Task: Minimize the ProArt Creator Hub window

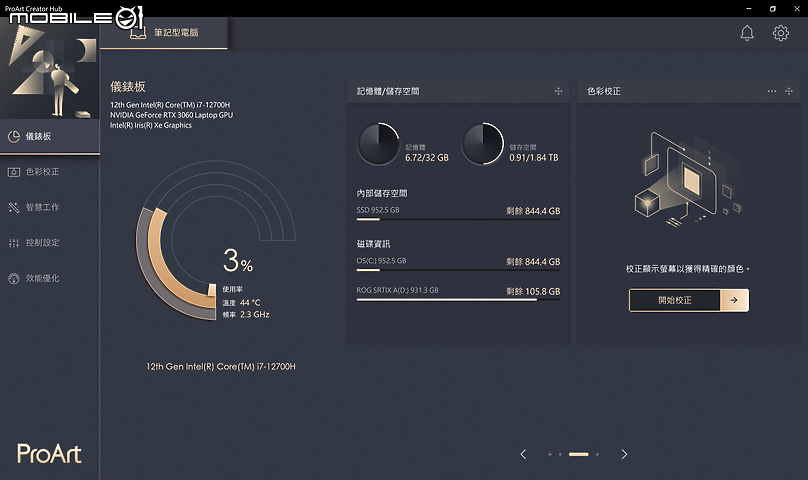Action: click(x=749, y=9)
